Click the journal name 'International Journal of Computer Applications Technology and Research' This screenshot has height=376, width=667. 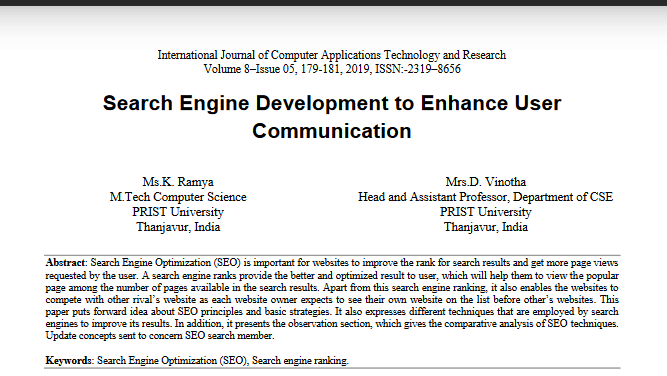click(x=332, y=55)
